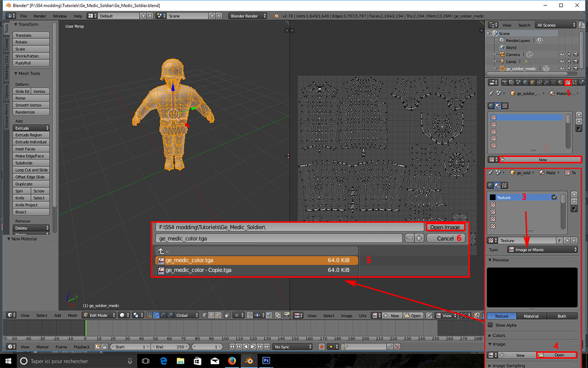Click the timeline End frame field
This screenshot has width=588, height=368.
[171, 347]
